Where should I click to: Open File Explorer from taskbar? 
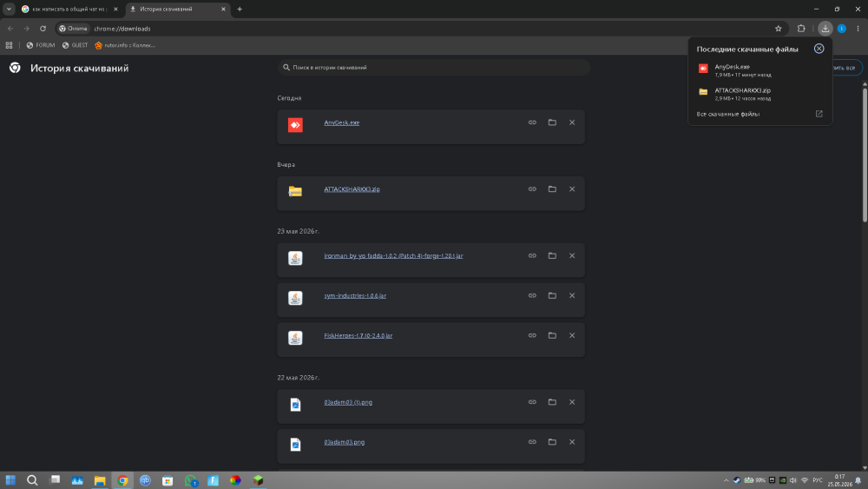coord(100,480)
